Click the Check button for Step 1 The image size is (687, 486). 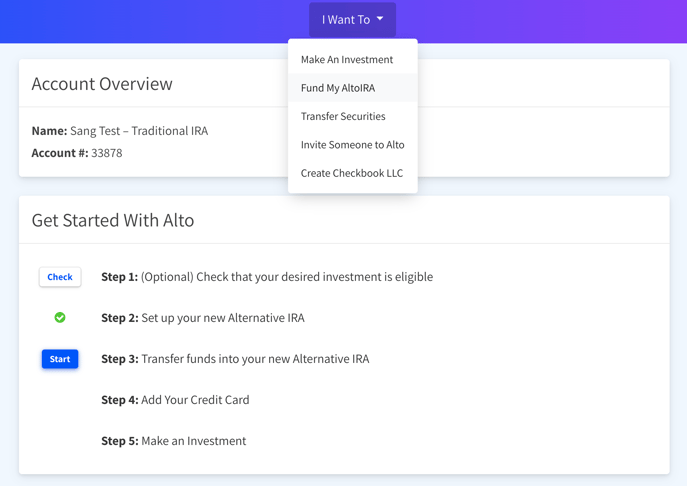(x=60, y=277)
